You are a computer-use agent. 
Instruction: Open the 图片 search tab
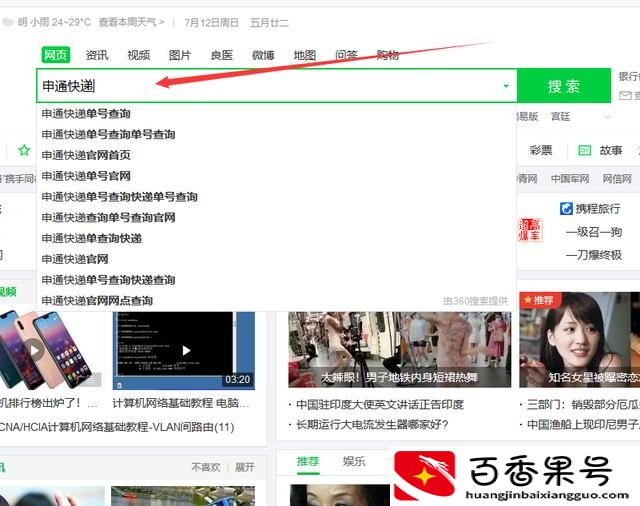pos(180,55)
